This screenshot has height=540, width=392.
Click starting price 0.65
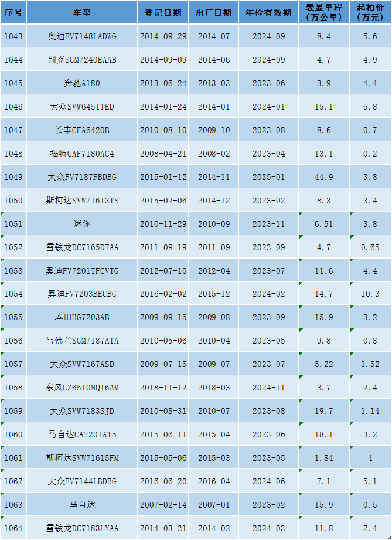(370, 247)
